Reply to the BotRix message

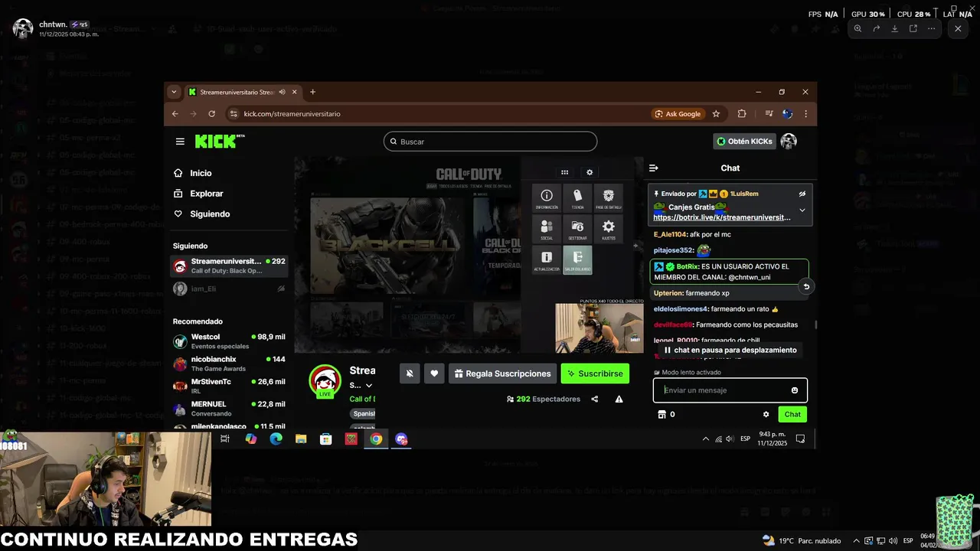pos(805,286)
